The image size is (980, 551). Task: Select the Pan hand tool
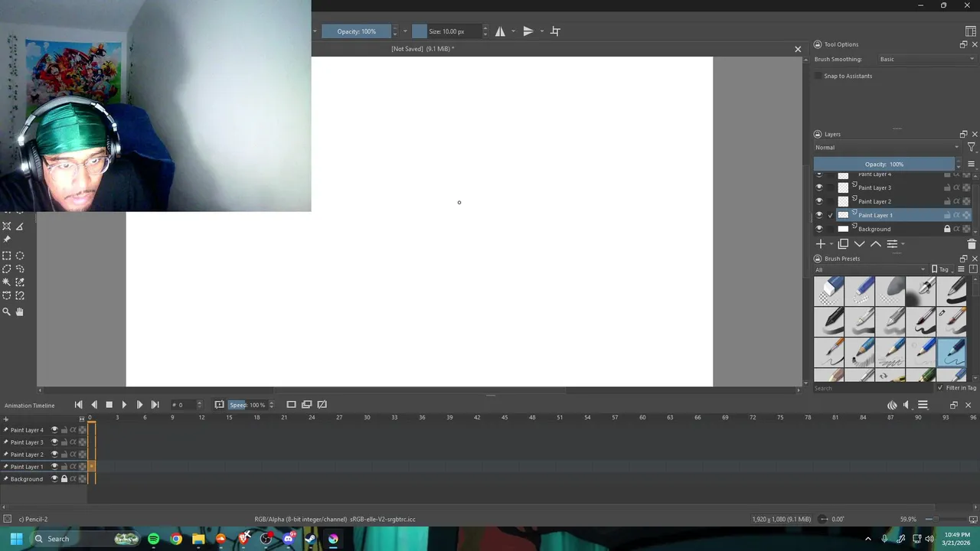(20, 311)
